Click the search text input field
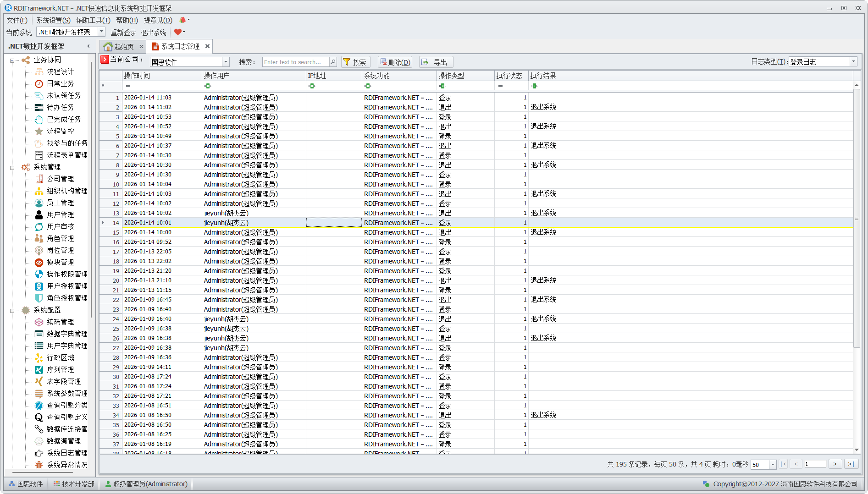Screen dimensions: 868x494 pyautogui.click(x=296, y=62)
